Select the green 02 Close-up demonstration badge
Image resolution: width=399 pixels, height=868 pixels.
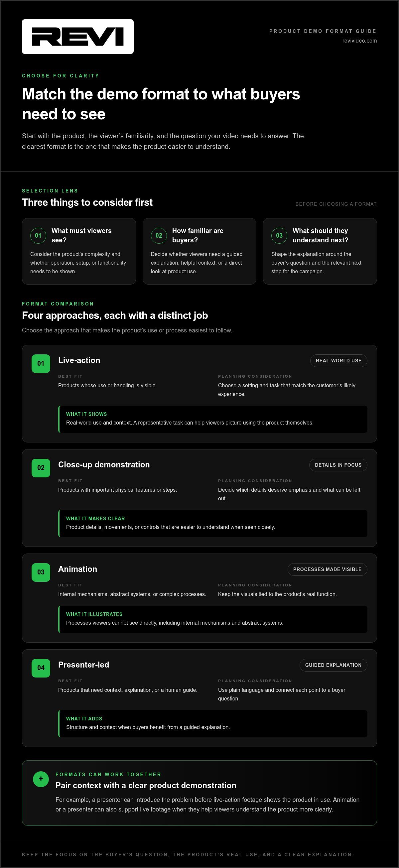pos(41,468)
